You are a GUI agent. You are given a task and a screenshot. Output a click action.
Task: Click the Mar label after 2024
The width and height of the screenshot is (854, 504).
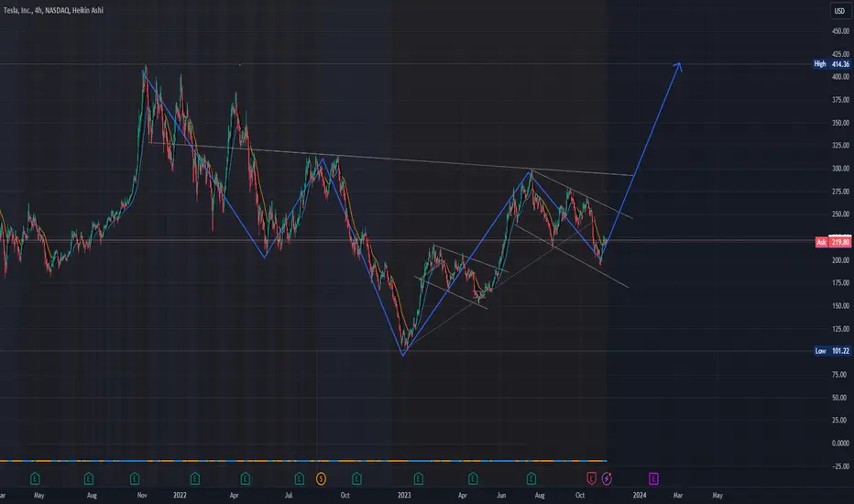[678, 495]
